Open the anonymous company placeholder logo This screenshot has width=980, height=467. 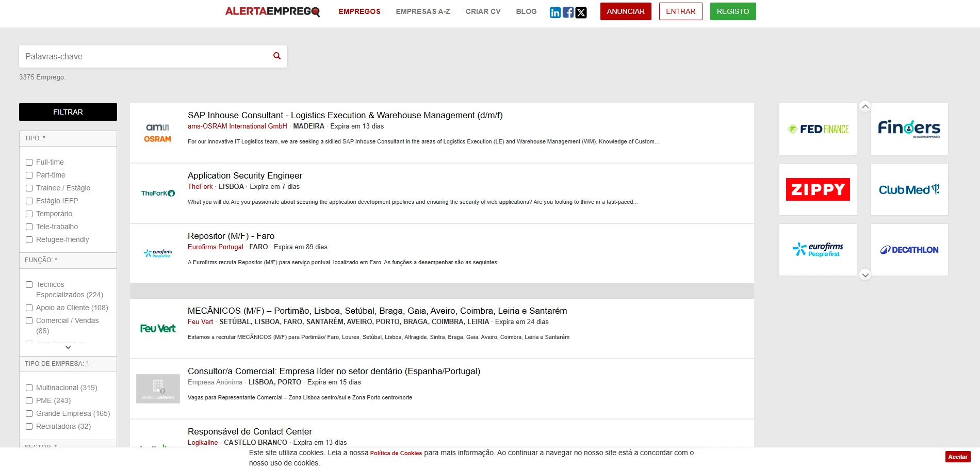[158, 389]
